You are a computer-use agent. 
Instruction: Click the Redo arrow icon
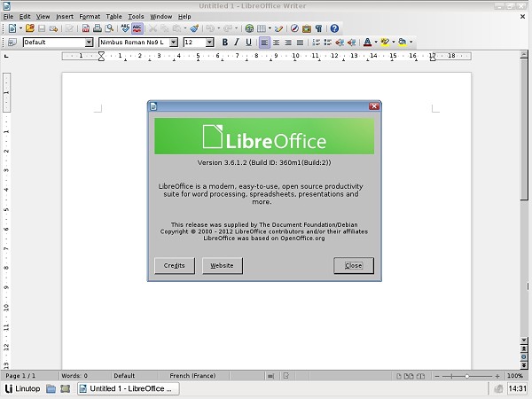[228, 28]
